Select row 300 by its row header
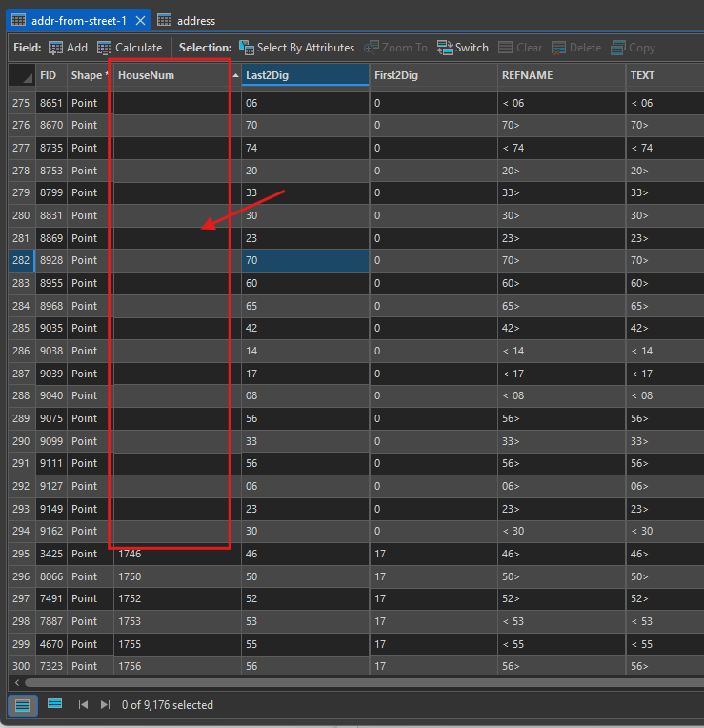 [21, 666]
